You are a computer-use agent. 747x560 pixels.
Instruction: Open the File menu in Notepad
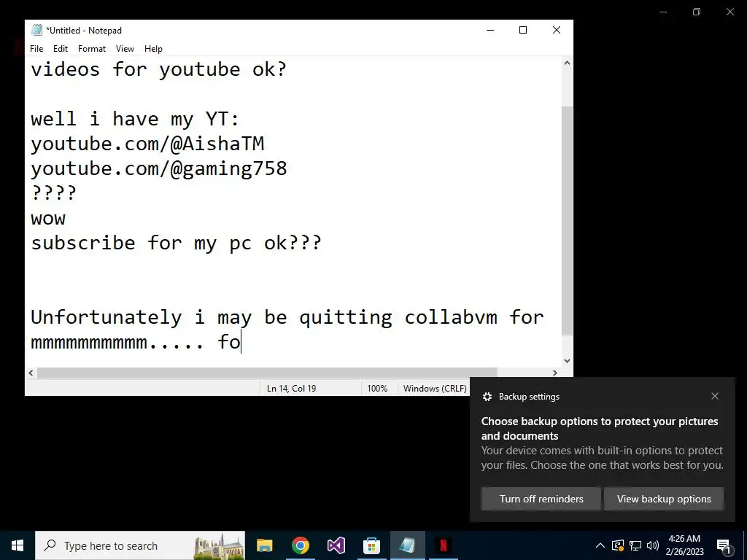point(36,49)
